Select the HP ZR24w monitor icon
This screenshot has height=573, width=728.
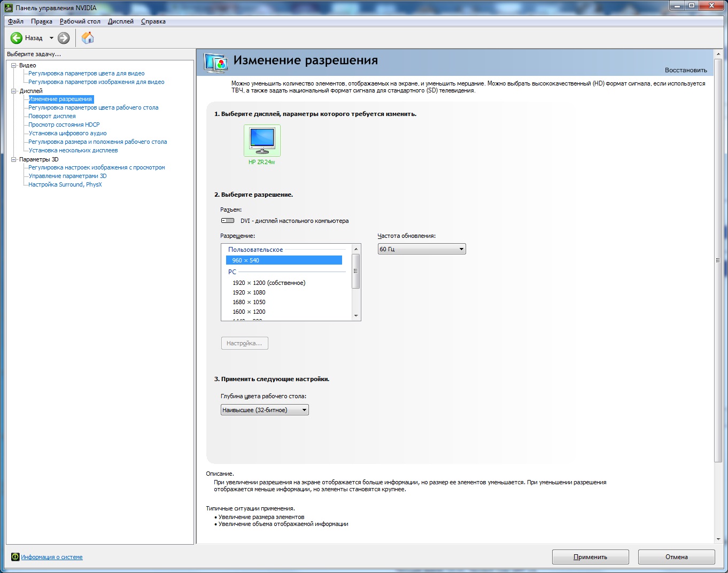[x=262, y=141]
